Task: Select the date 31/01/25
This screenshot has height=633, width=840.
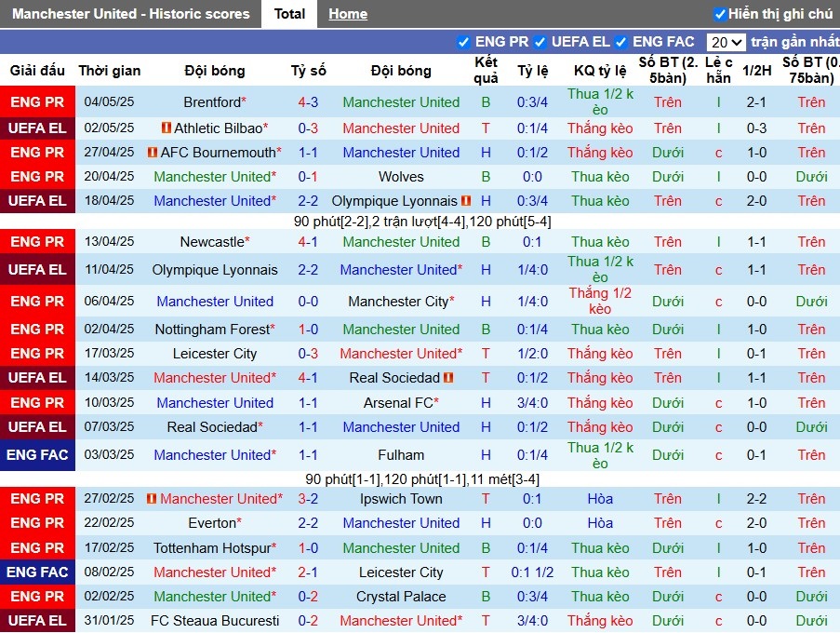Action: coord(109,621)
